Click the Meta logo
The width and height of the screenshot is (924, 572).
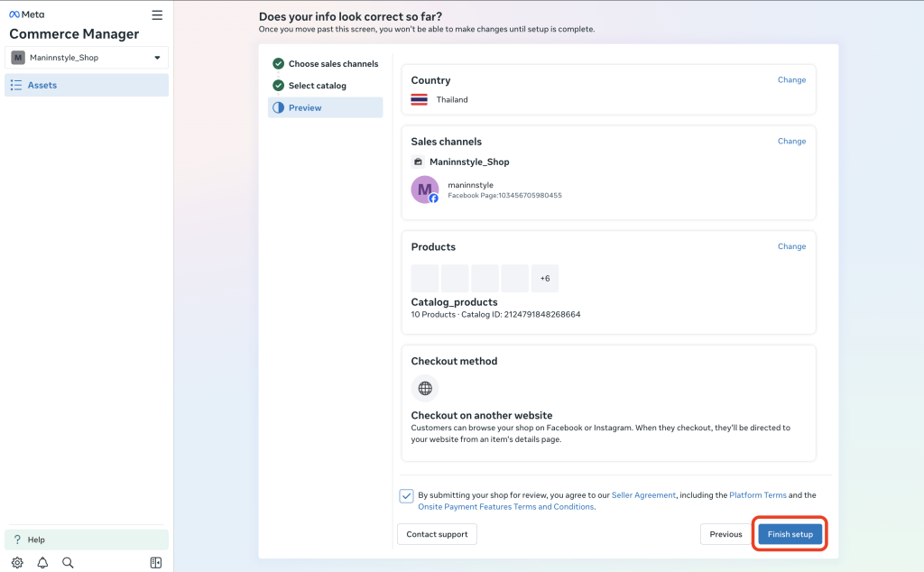click(27, 14)
